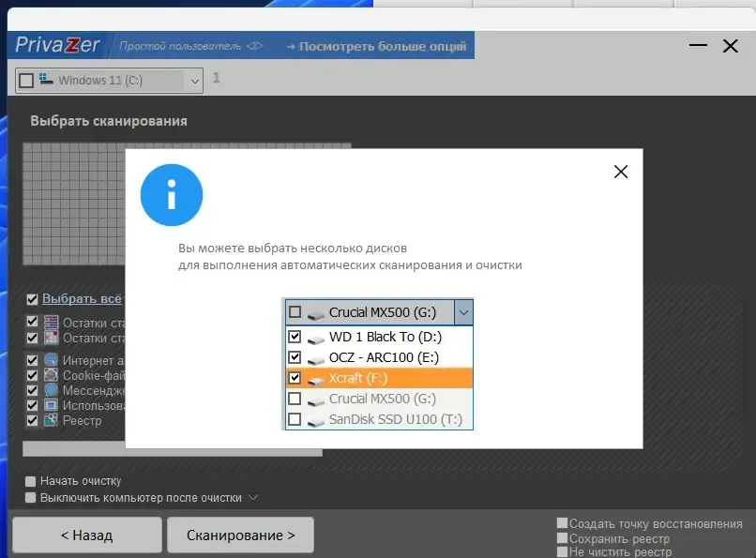The height and width of the screenshot is (558, 756).
Task: Check the SanDisk SSD U100 (T:) checkbox
Action: 295,419
